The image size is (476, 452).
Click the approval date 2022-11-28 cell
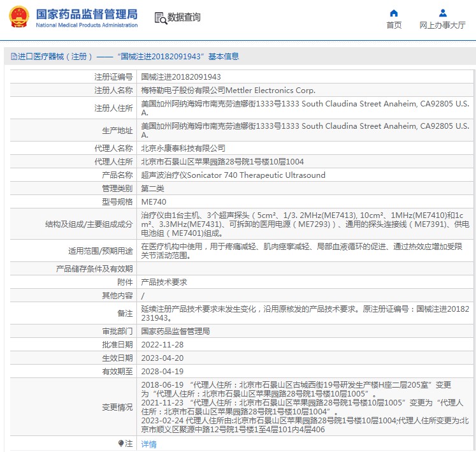tap(305, 344)
